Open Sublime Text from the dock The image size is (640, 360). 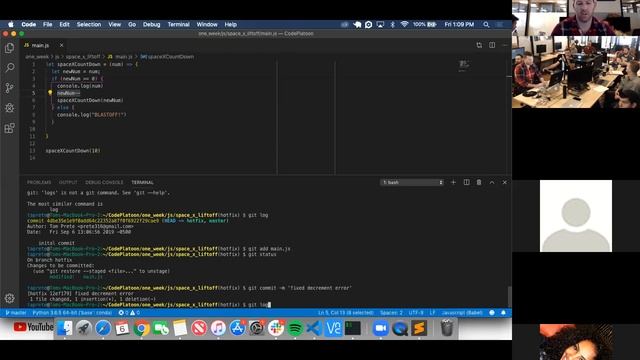(x=419, y=328)
